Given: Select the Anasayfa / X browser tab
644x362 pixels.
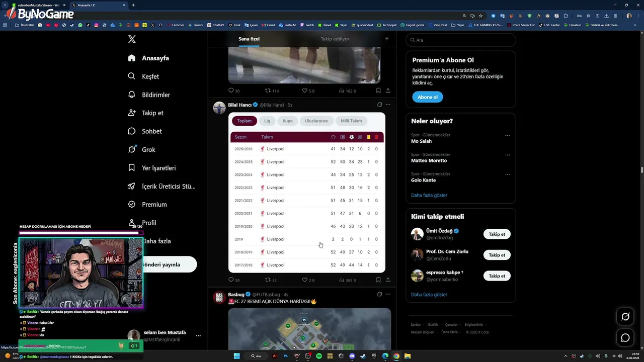Looking at the screenshot, I should (x=98, y=5).
